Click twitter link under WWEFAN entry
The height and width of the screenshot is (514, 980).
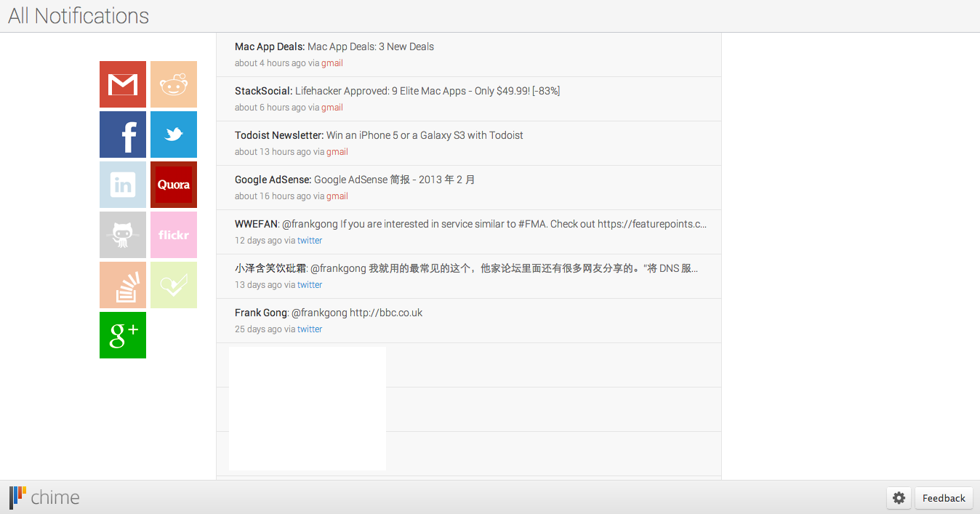pos(310,241)
